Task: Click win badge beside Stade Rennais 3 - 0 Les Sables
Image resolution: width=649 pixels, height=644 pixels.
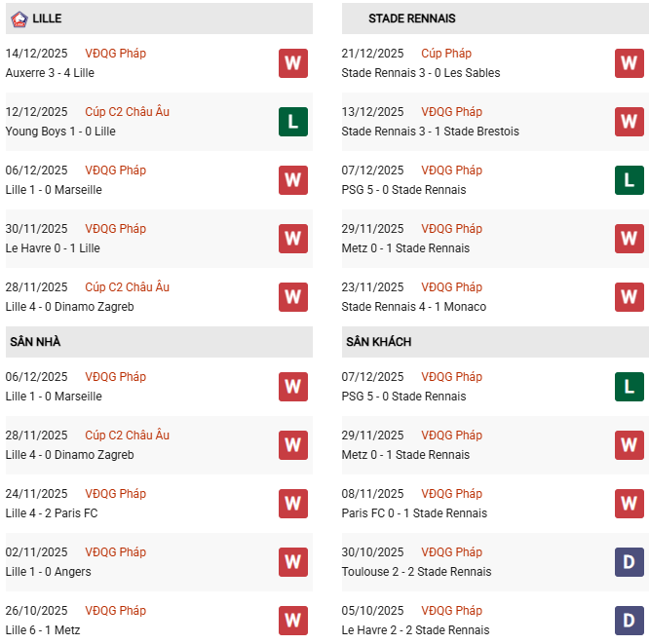Action: tap(630, 63)
